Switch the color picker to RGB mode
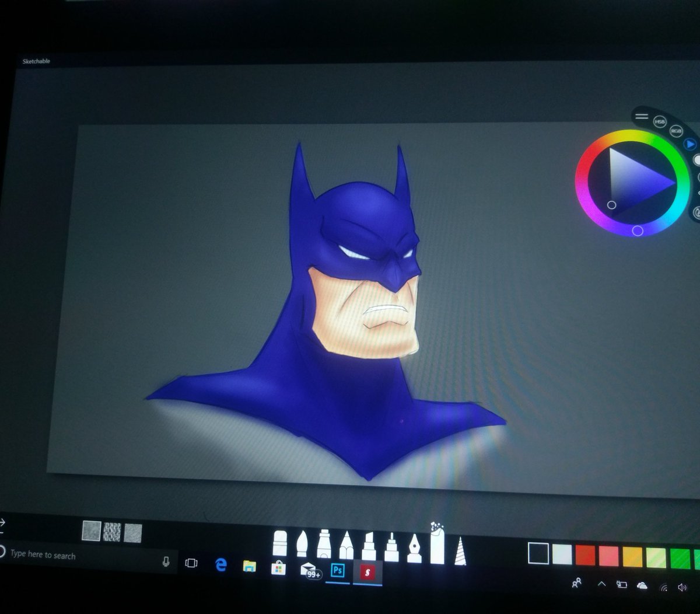700x614 pixels. click(677, 130)
